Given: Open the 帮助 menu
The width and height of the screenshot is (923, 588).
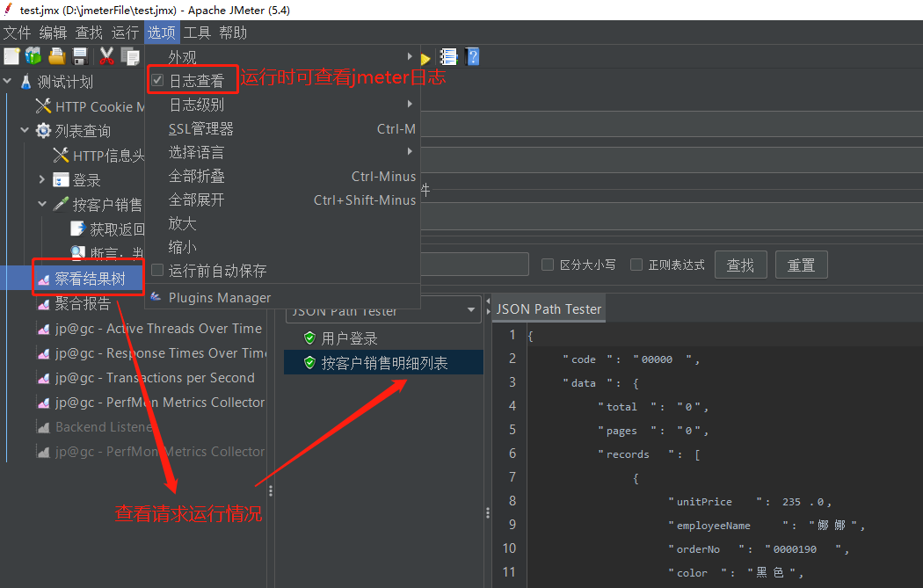Looking at the screenshot, I should pyautogui.click(x=233, y=33).
